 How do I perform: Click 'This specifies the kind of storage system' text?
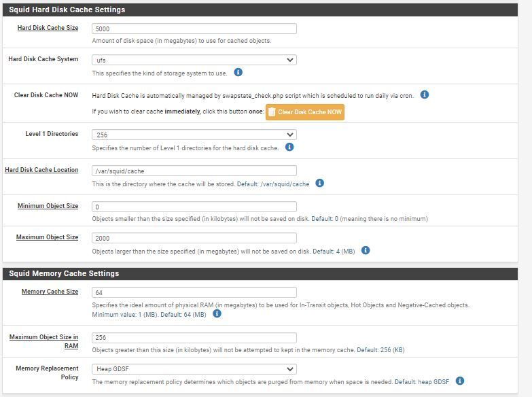(160, 73)
